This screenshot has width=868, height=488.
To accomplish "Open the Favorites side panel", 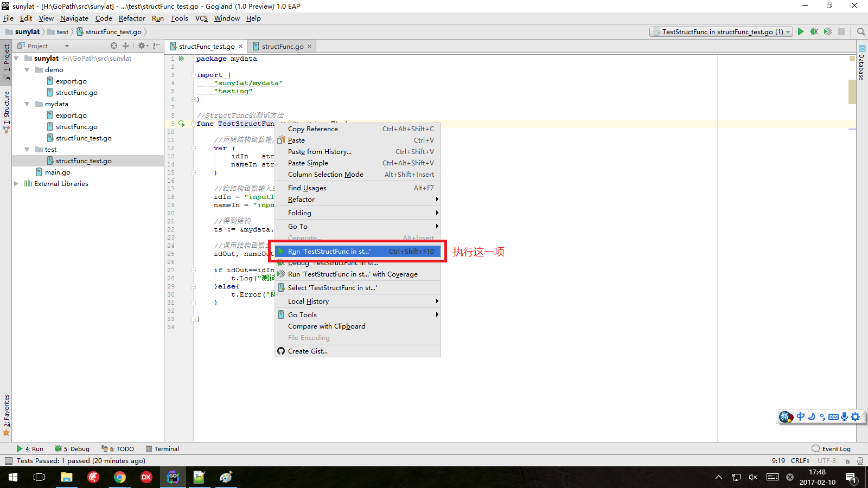I will 7,415.
